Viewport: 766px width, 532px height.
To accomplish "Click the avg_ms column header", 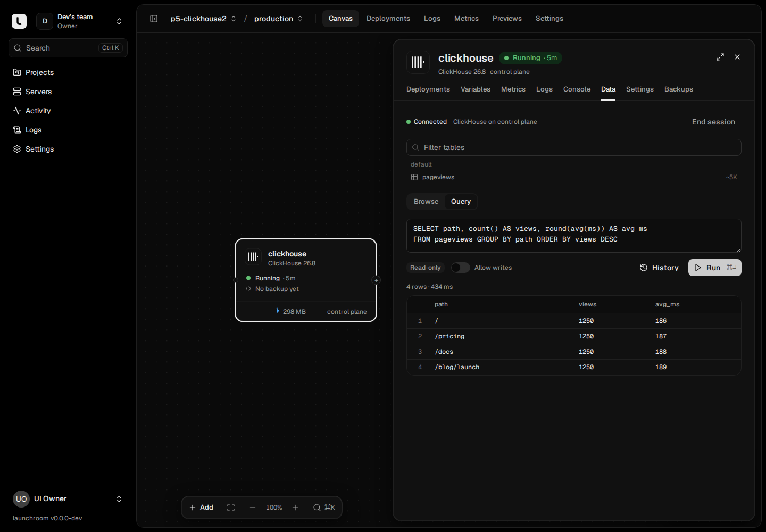I will tap(667, 304).
